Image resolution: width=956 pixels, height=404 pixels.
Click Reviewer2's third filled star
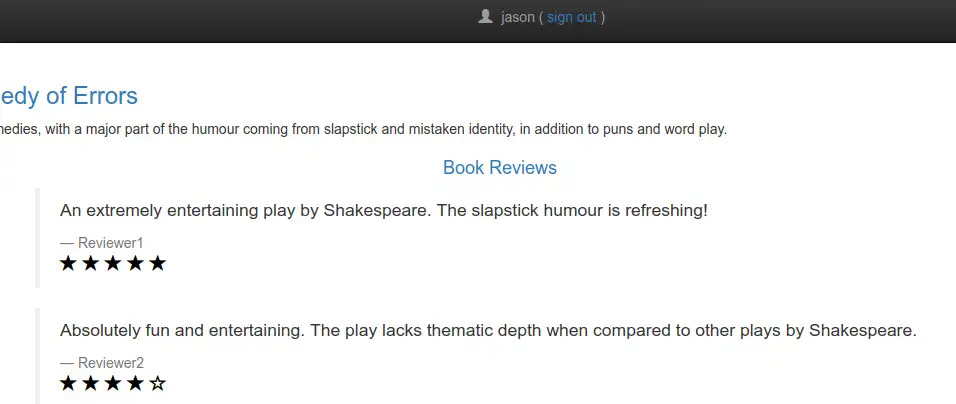[113, 383]
